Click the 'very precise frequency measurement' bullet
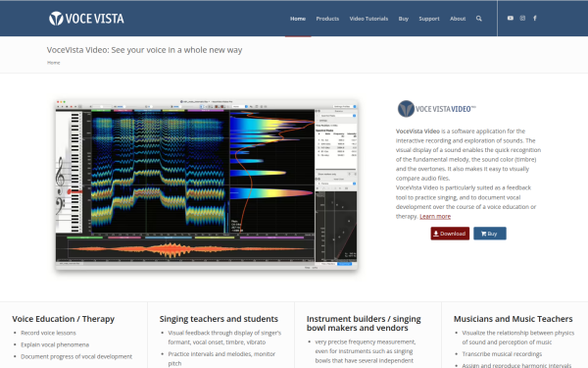588x368 pixels. click(366, 351)
